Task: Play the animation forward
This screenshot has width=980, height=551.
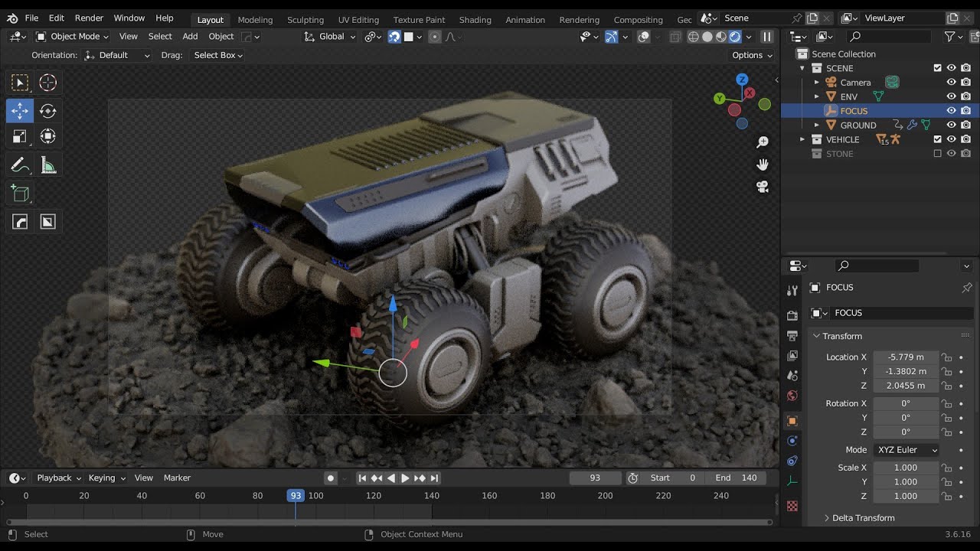Action: tap(405, 478)
